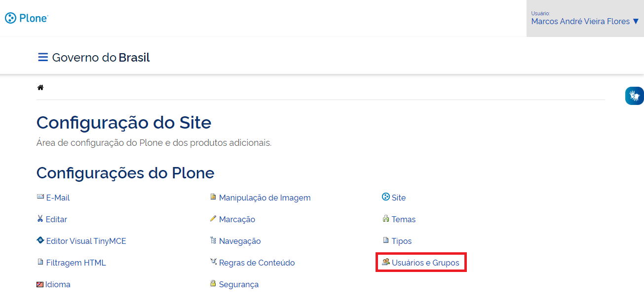Click the Navegação tree icon
The height and width of the screenshot is (304, 644).
213,240
